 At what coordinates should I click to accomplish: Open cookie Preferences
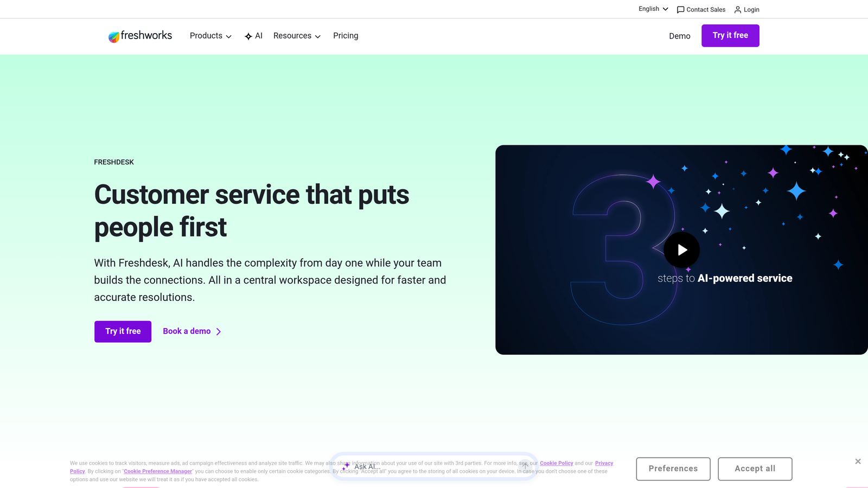(x=673, y=469)
